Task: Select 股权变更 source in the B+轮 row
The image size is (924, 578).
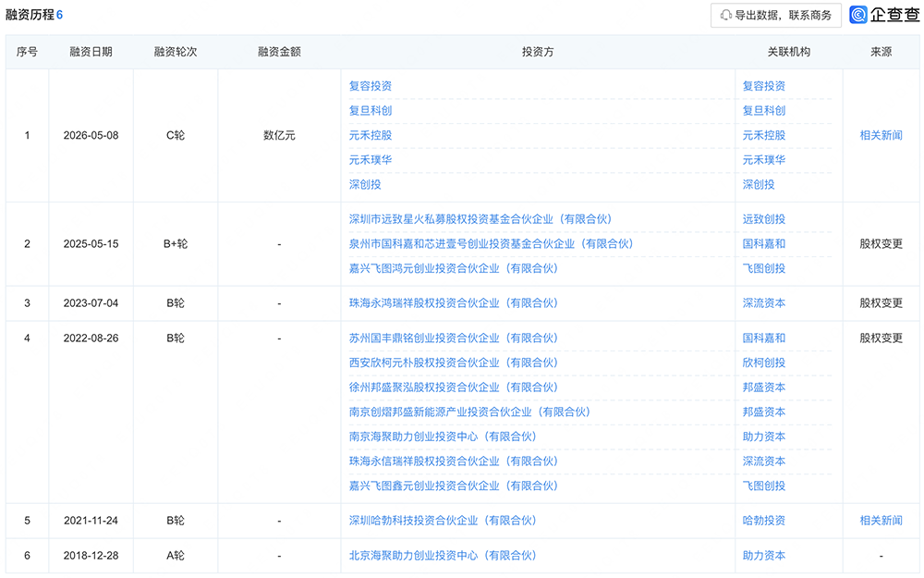Action: pos(881,244)
